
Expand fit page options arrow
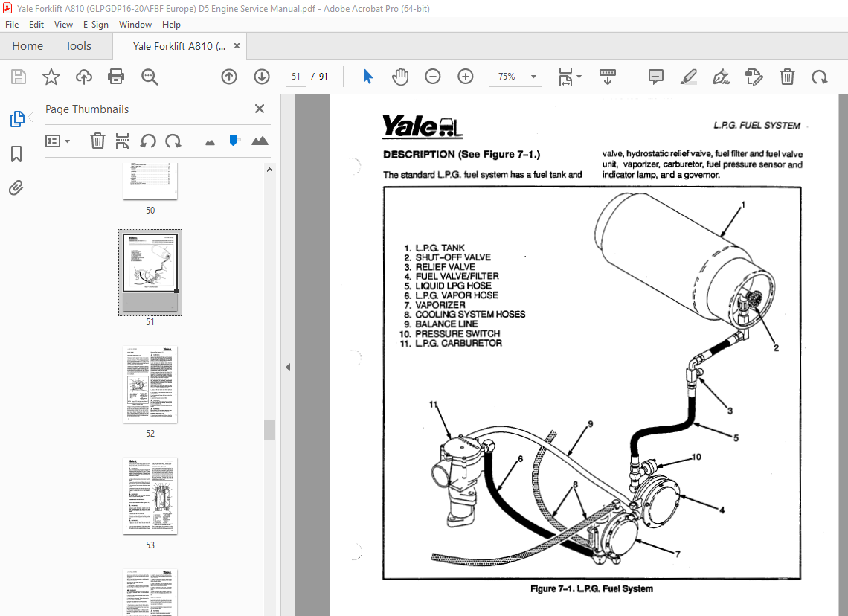(x=579, y=77)
